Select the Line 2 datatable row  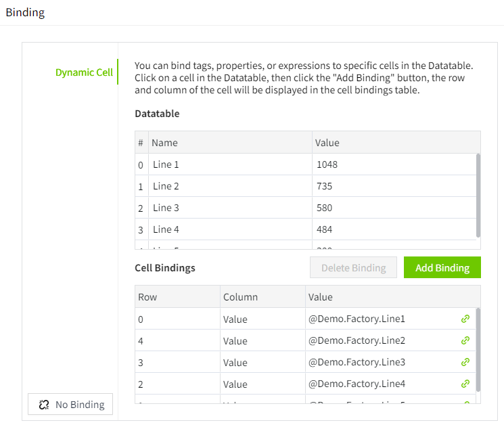tap(230, 186)
